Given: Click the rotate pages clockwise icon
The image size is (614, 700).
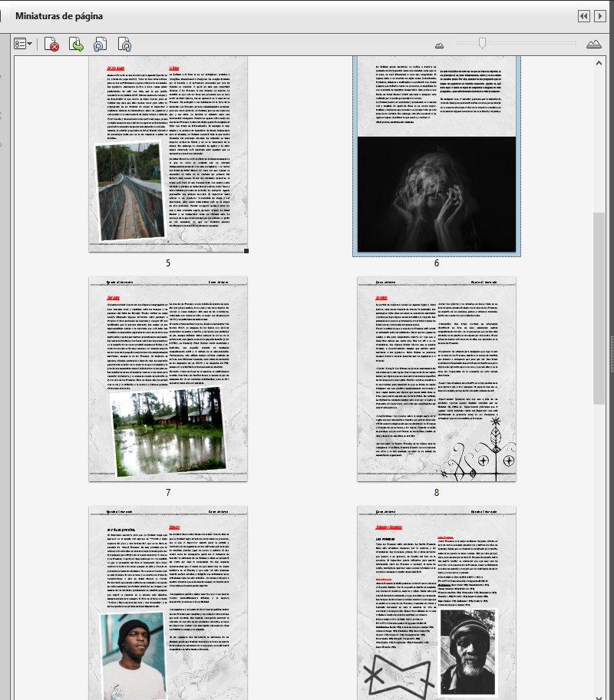Looking at the screenshot, I should click(124, 45).
